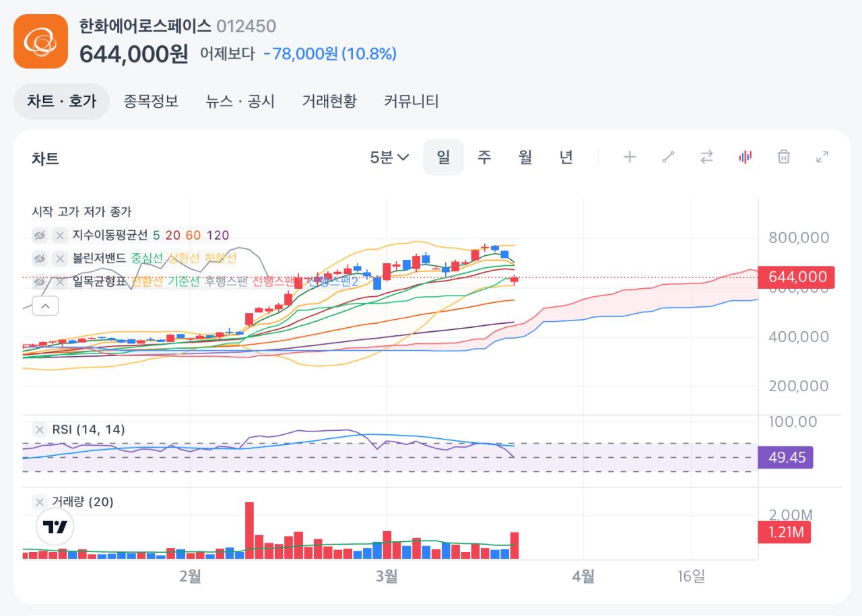Image resolution: width=862 pixels, height=616 pixels.
Task: Remove the 지수이동평균선 indicator
Action: [60, 235]
